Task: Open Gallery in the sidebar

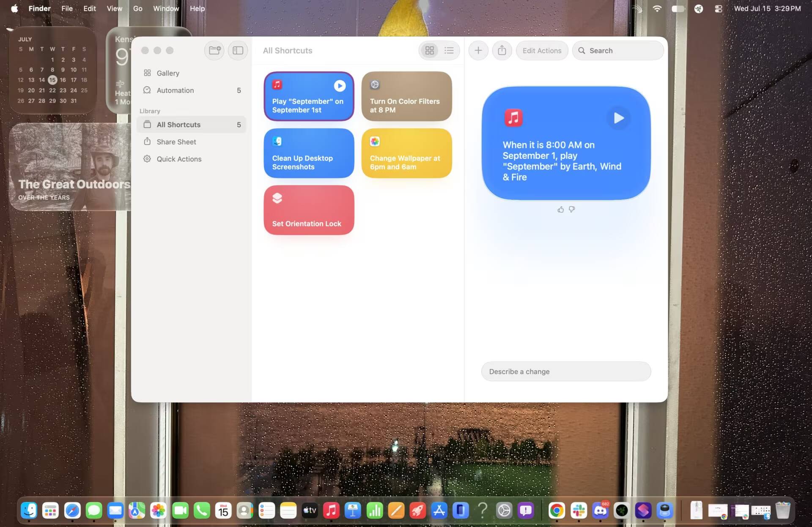Action: pyautogui.click(x=192, y=73)
